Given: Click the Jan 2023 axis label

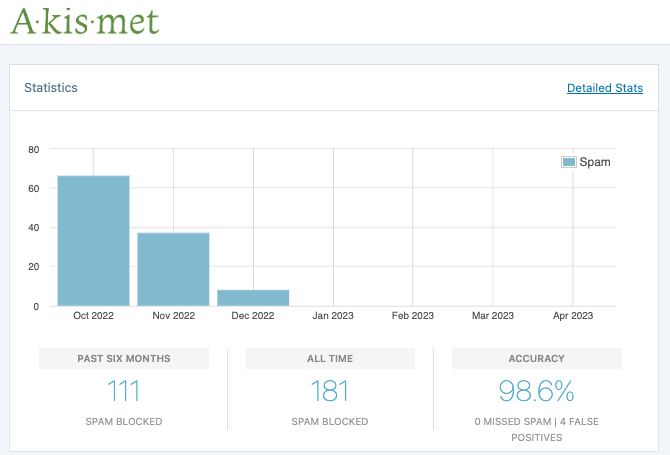Looking at the screenshot, I should (333, 316).
